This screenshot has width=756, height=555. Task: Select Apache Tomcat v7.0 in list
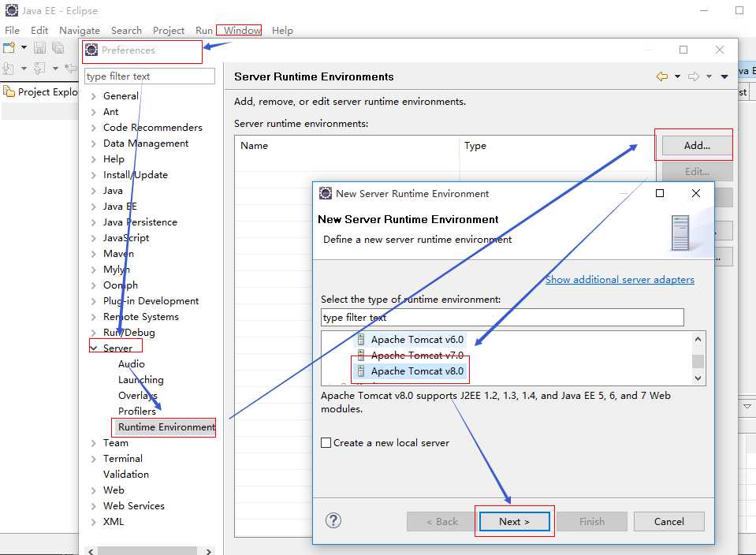[417, 356]
